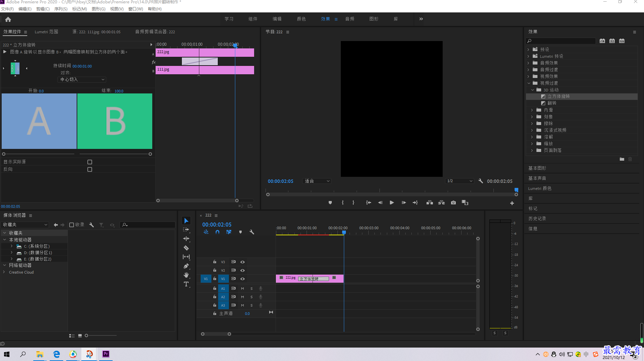Image resolution: width=644 pixels, height=361 pixels.
Task: Expand the 预设 effects folder
Action: [528, 49]
